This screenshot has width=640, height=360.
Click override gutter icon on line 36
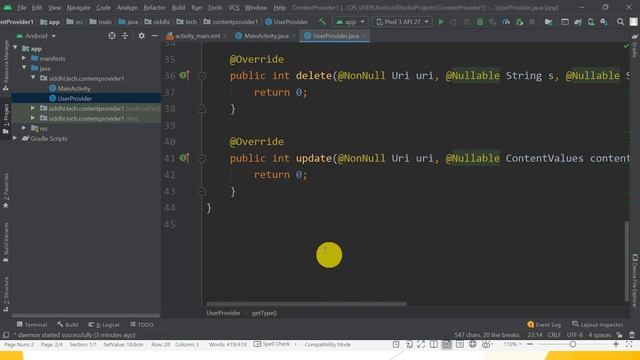pos(184,76)
